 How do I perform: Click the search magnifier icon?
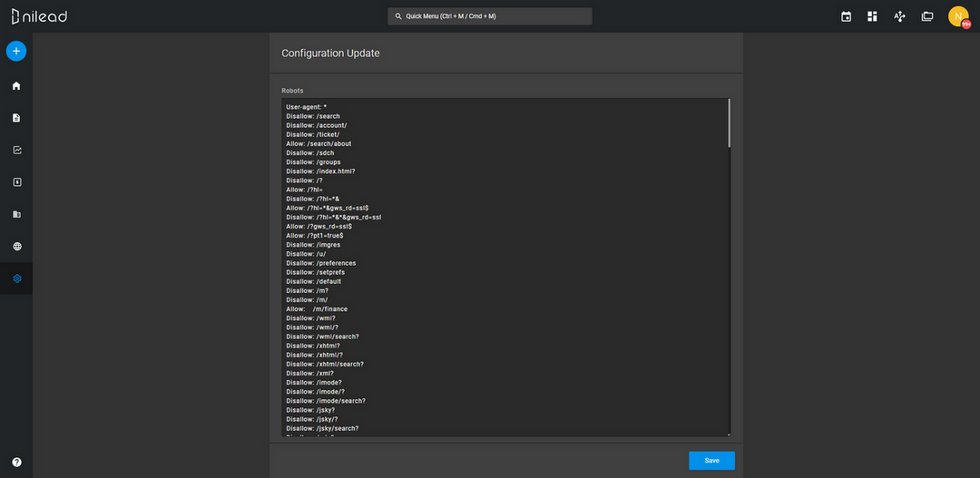[398, 16]
